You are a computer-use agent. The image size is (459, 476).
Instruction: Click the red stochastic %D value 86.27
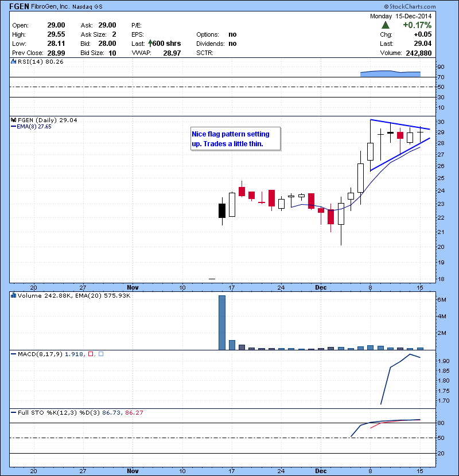[x=134, y=412]
